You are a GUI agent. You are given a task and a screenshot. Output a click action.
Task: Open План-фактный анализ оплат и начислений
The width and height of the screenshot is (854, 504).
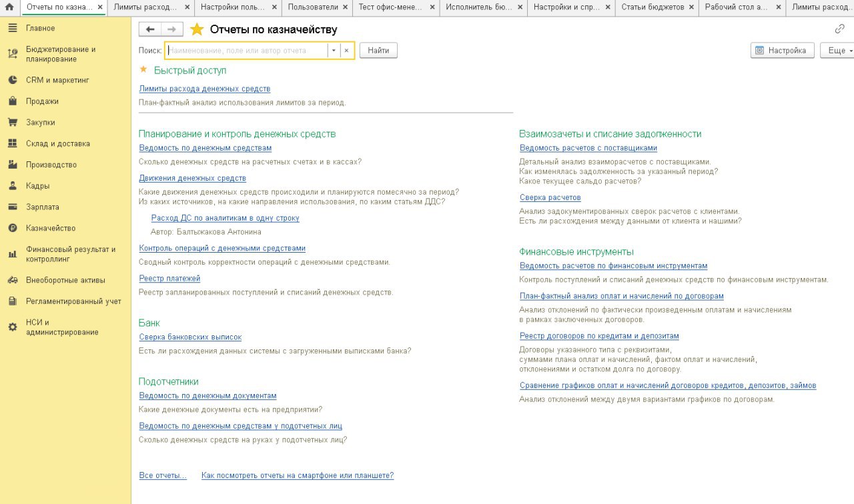point(622,295)
